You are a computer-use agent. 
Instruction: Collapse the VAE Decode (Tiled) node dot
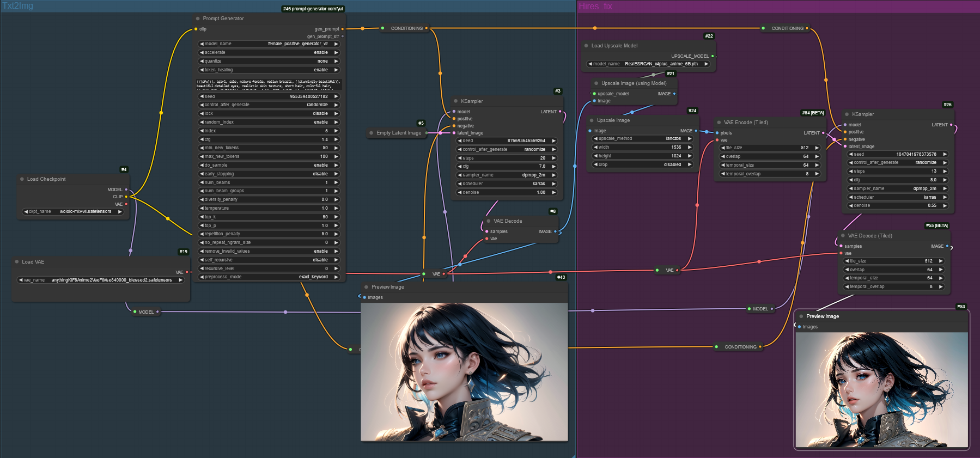[x=843, y=236]
